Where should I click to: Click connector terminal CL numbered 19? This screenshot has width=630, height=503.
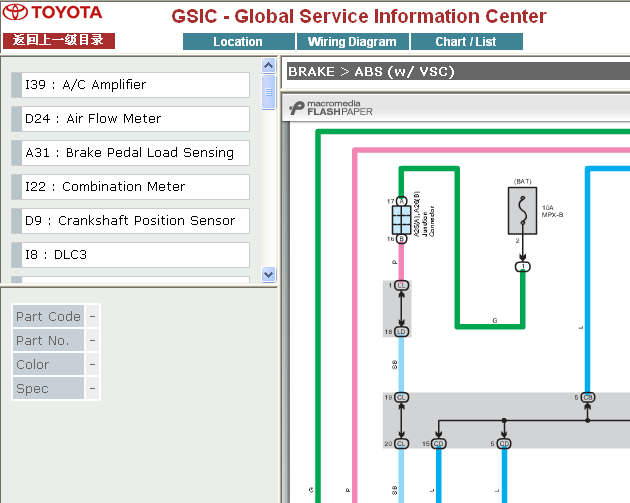point(401,397)
